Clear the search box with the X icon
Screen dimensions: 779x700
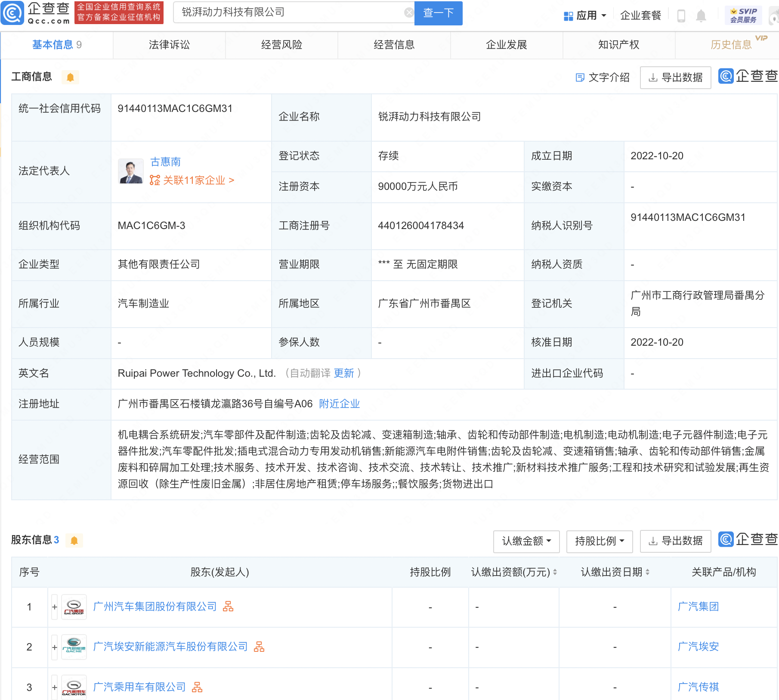click(x=409, y=12)
